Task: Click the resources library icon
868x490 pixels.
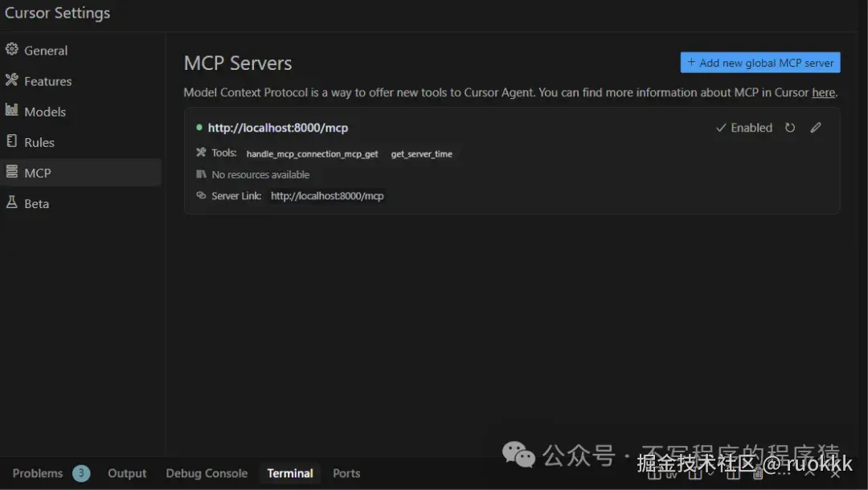Action: [x=201, y=174]
